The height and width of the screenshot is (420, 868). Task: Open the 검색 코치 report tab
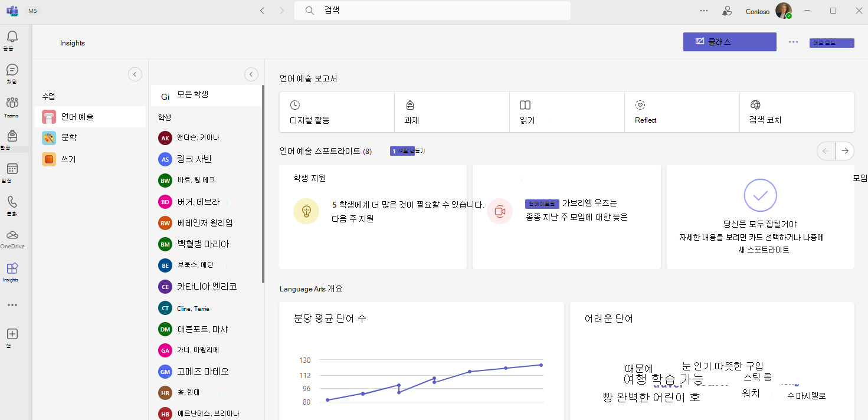(x=797, y=112)
